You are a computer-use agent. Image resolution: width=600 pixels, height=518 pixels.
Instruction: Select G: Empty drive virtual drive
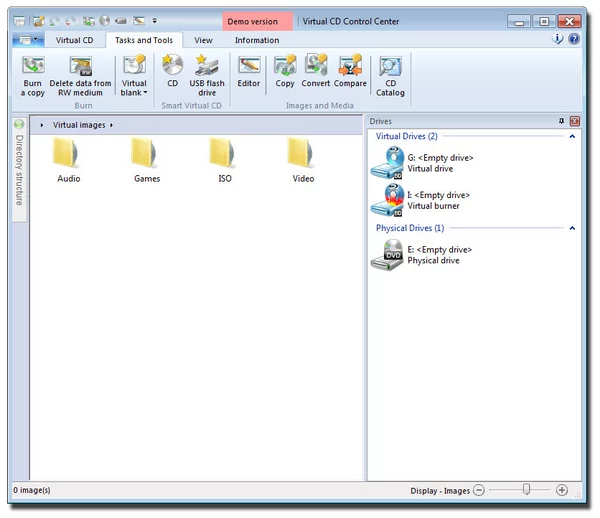click(423, 163)
